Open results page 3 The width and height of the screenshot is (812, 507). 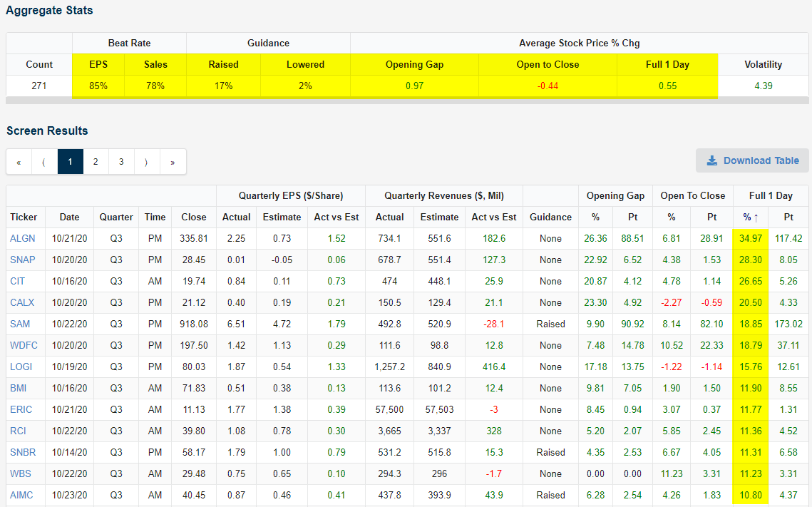121,162
